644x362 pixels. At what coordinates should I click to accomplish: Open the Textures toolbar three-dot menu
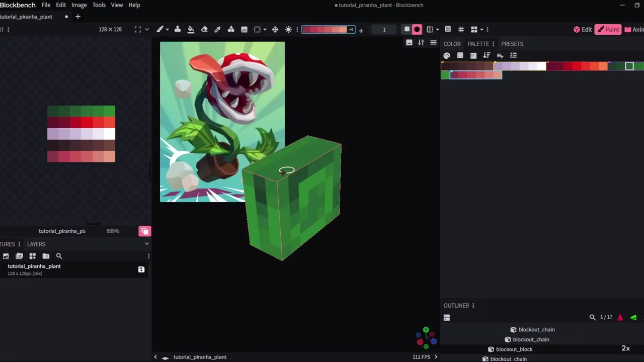coord(148,256)
